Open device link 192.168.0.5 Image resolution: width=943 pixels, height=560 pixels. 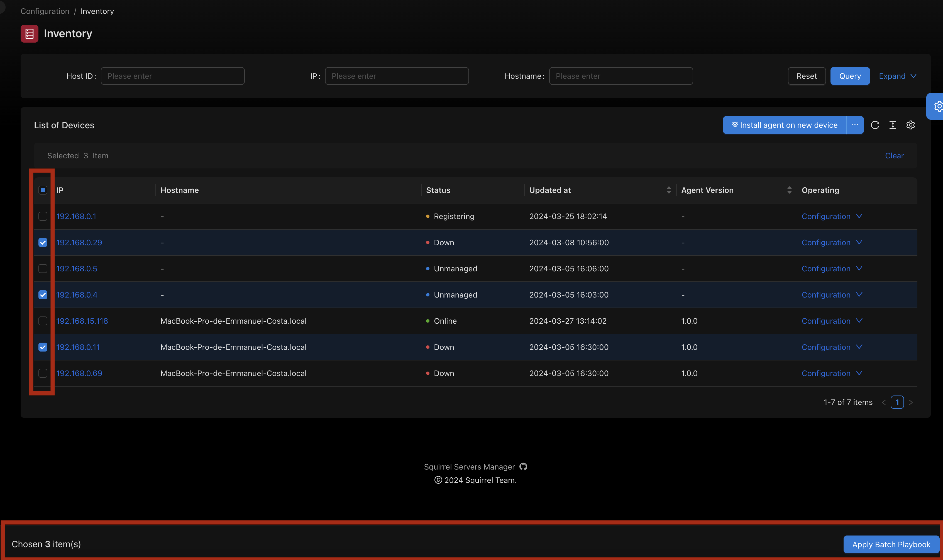pos(77,268)
